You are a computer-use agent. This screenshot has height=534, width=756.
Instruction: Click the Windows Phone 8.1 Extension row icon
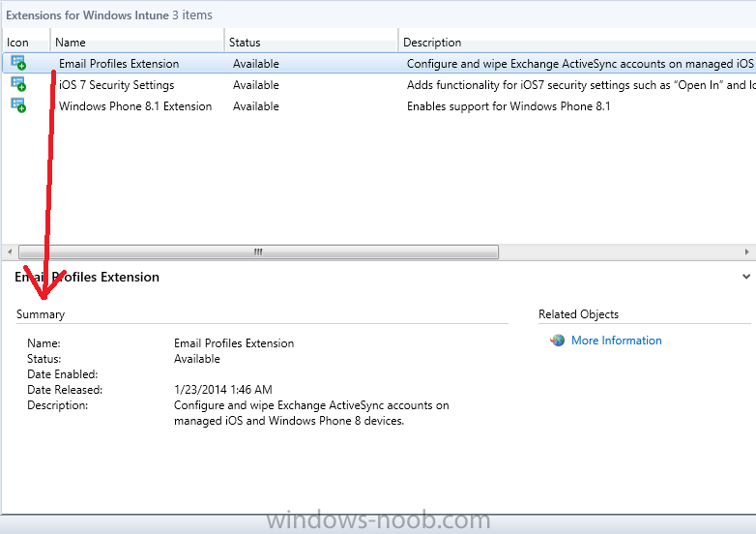tap(18, 105)
